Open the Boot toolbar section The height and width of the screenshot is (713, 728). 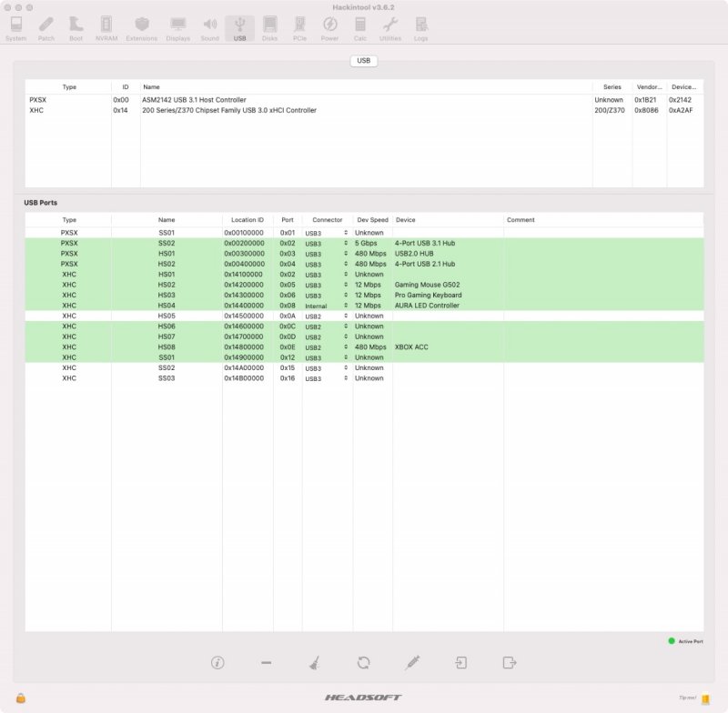point(76,29)
